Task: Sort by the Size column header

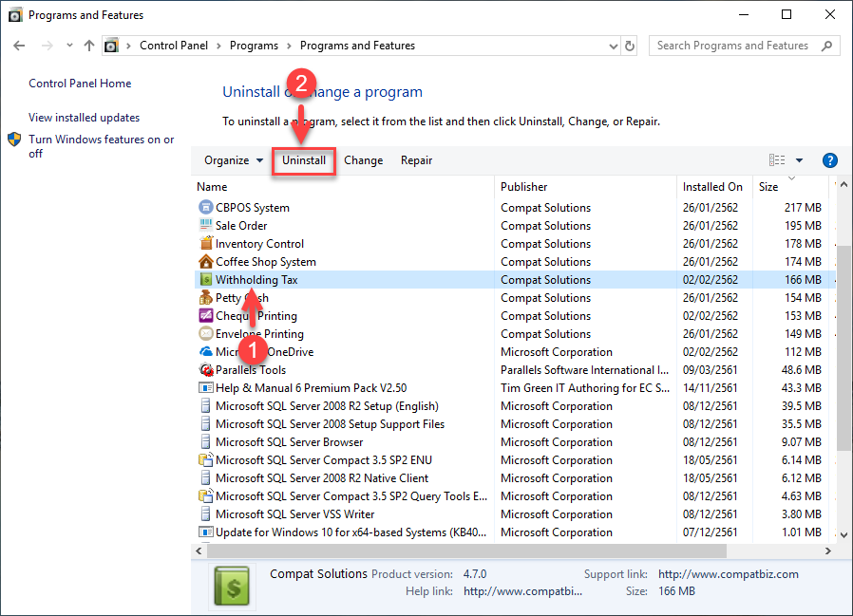Action: (791, 186)
